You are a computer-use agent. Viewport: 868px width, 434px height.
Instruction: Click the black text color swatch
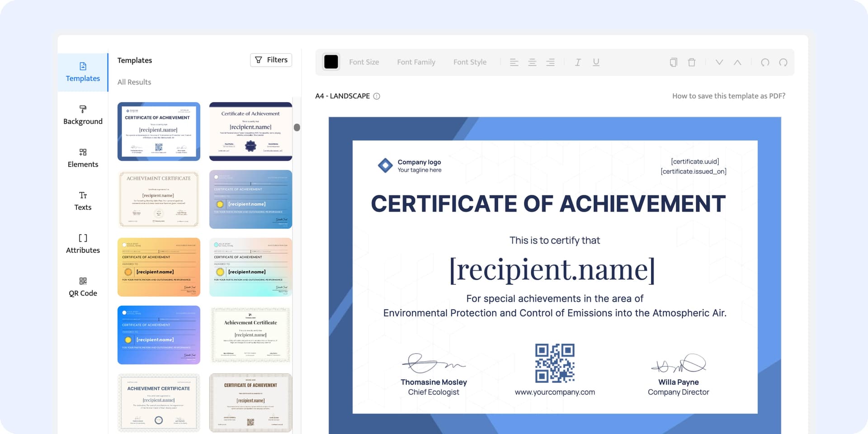(x=331, y=62)
